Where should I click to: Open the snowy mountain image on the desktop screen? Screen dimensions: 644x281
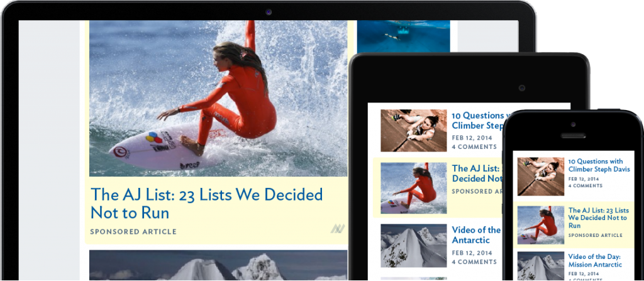point(218,265)
